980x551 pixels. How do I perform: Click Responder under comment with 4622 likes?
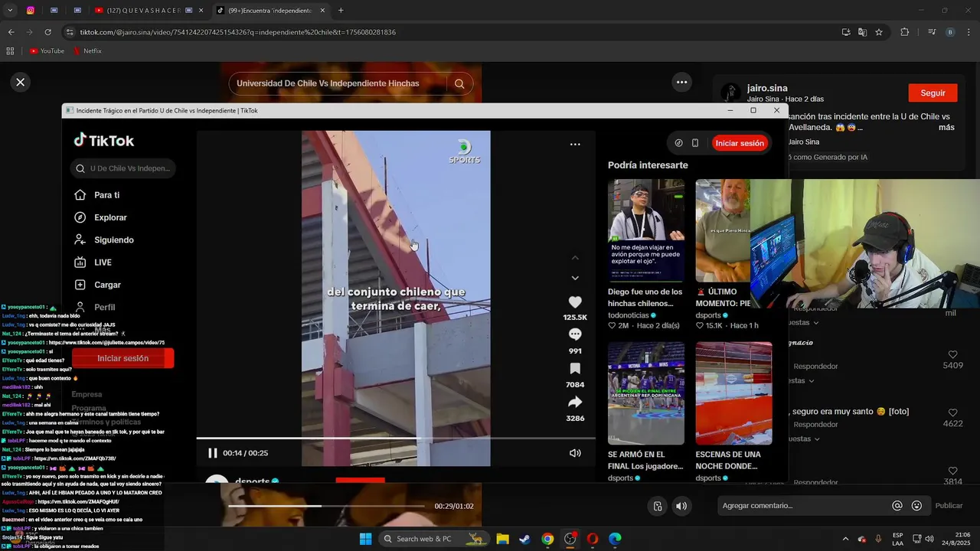point(815,424)
